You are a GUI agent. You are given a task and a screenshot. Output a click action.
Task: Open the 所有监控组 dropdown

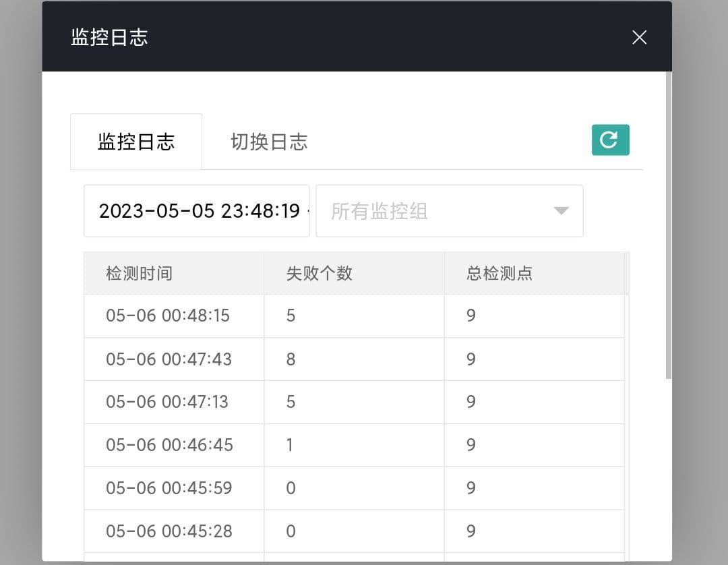coord(450,211)
